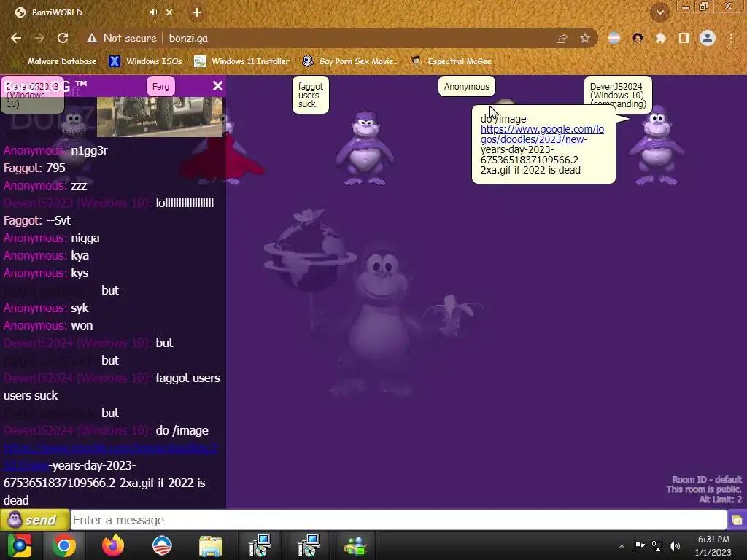Click the truck image in chat log

pos(160,117)
